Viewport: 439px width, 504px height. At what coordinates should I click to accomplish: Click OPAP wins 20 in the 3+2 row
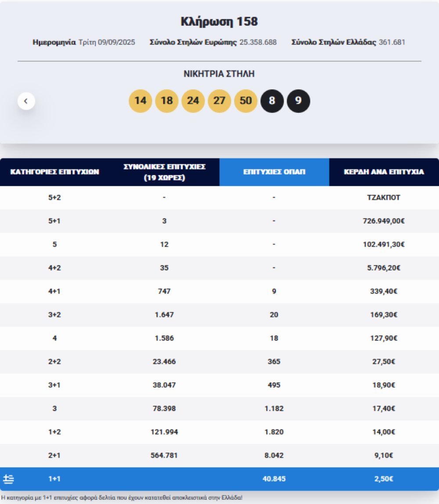coord(274,315)
